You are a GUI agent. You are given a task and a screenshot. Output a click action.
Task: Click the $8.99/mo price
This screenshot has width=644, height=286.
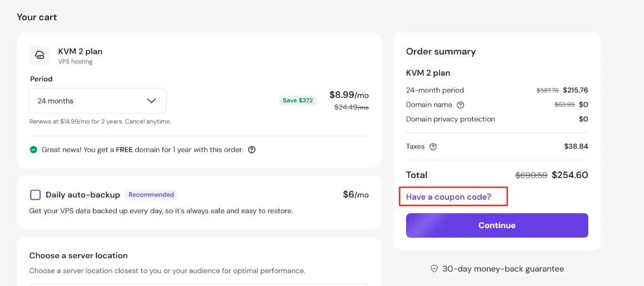[x=349, y=95]
